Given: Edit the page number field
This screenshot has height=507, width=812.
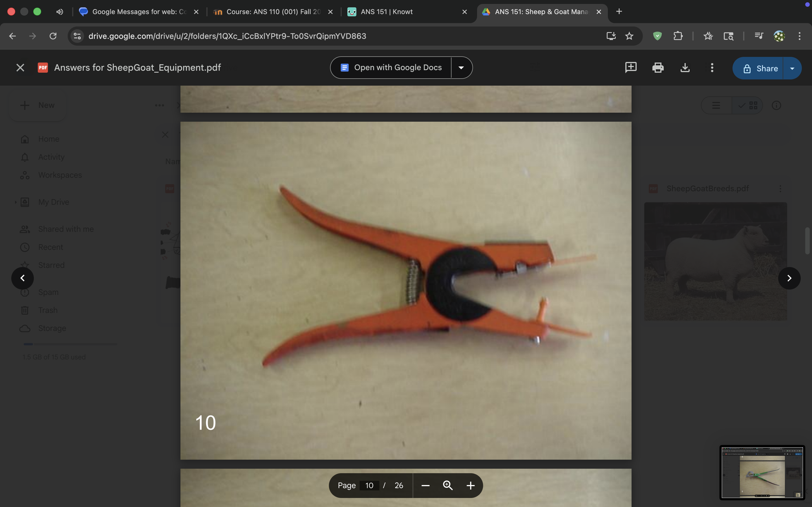Looking at the screenshot, I should (369, 485).
